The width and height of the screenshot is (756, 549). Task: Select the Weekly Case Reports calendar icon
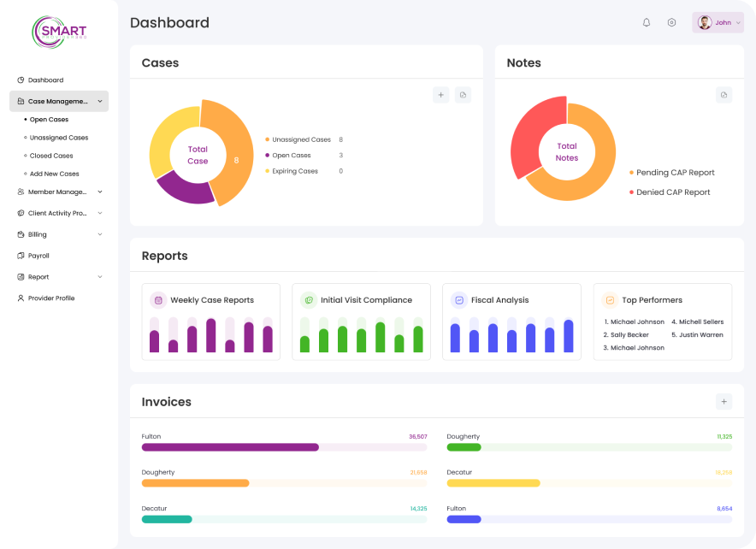(x=157, y=300)
